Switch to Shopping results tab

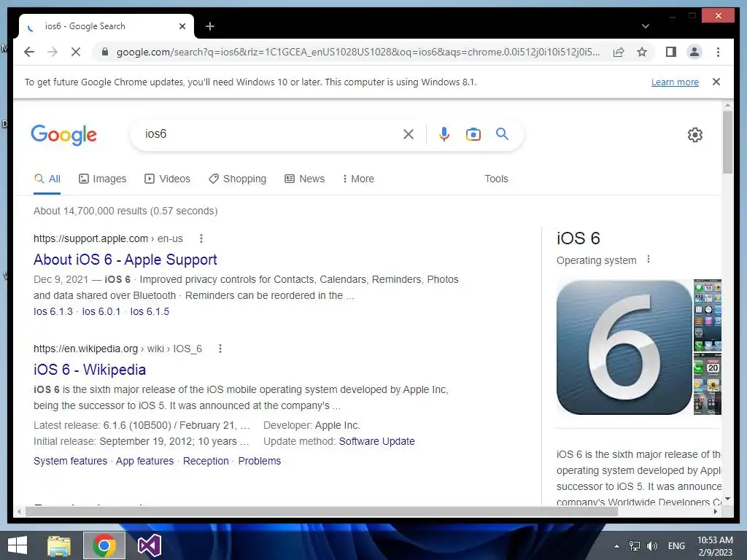(237, 179)
